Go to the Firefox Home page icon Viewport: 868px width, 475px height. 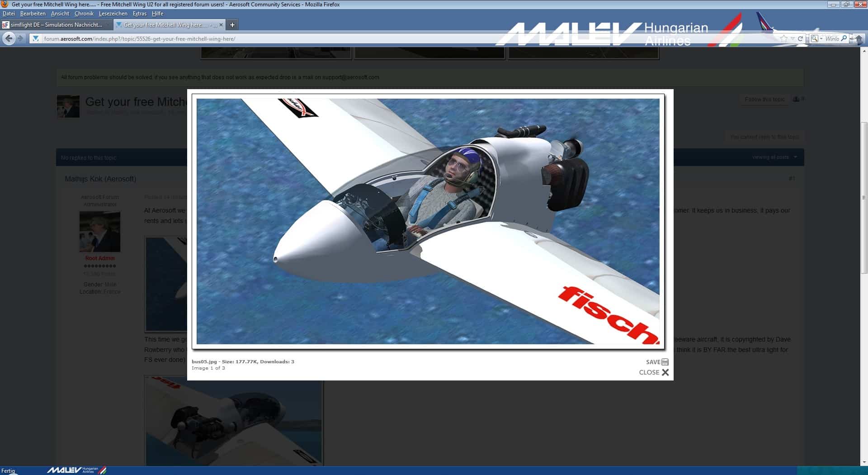(x=859, y=39)
